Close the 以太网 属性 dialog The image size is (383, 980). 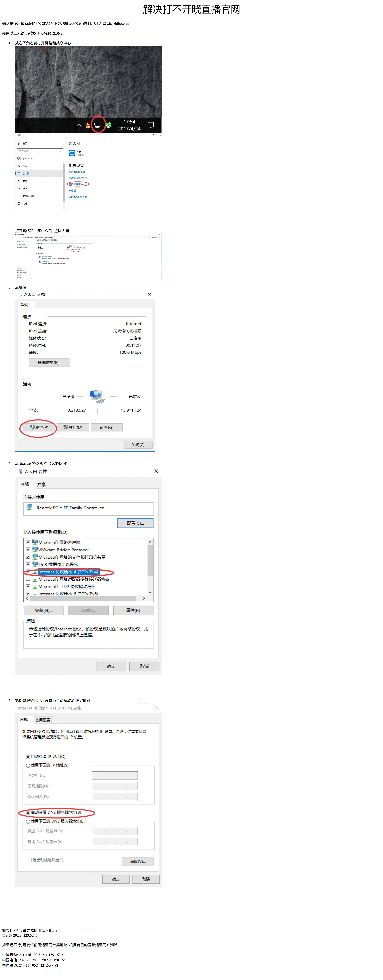(x=156, y=471)
